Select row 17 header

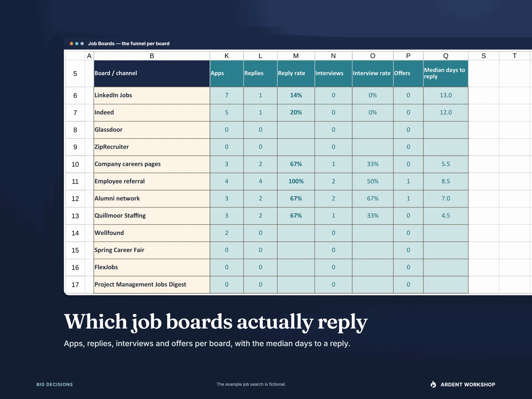click(75, 285)
